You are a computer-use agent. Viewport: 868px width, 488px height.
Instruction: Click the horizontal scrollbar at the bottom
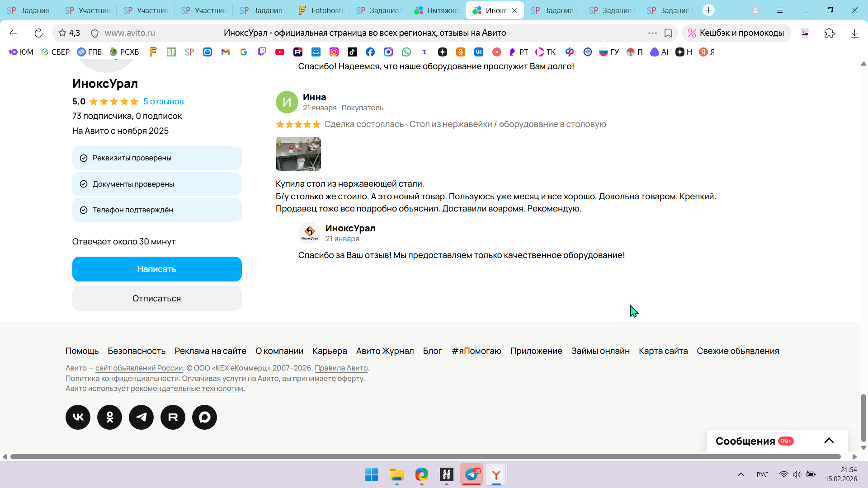[x=425, y=456]
